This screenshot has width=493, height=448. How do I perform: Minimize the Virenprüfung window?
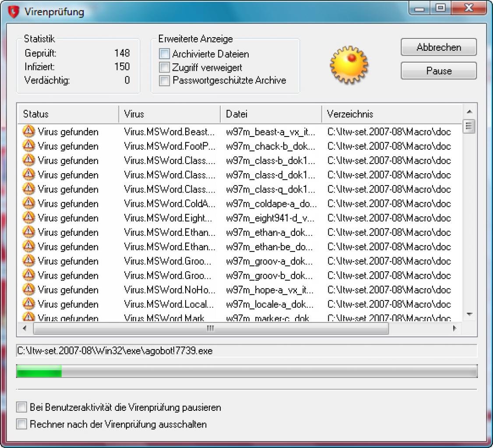419,8
